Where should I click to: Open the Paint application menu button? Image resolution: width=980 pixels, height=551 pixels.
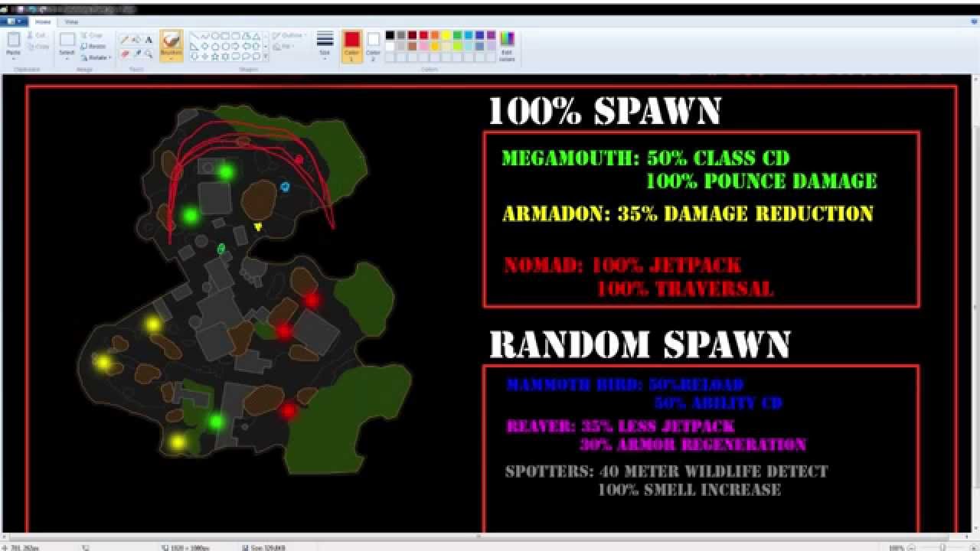click(14, 21)
